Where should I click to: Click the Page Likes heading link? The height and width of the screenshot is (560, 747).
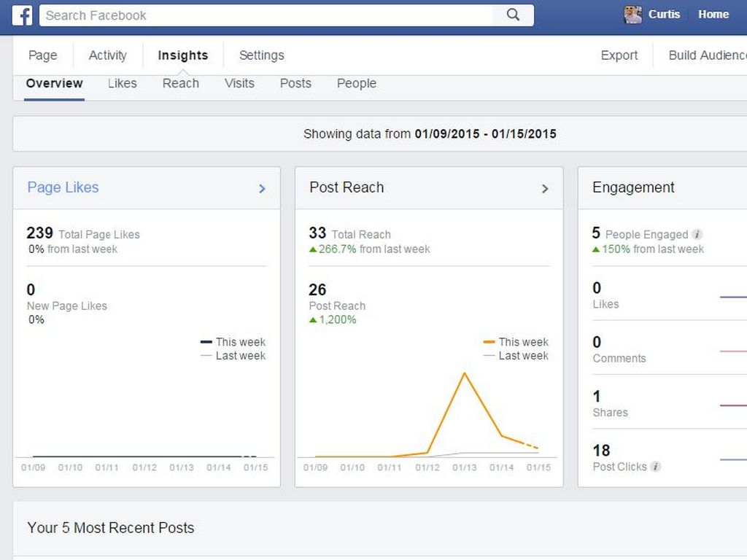click(63, 187)
